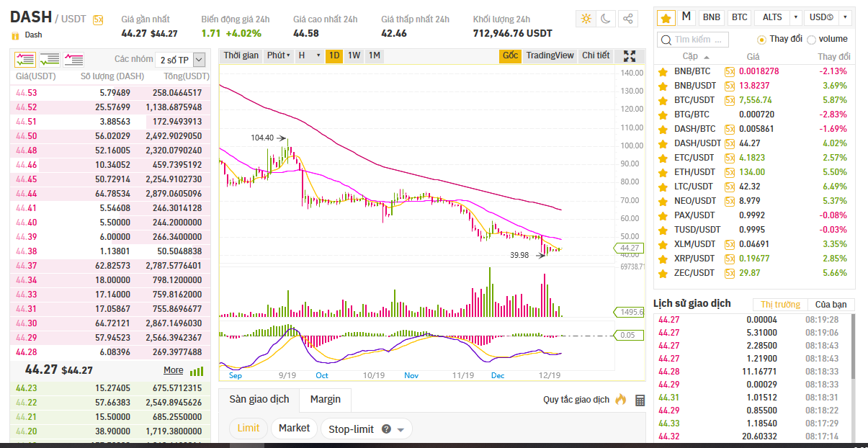Sort the pair list by Thay đổi column
The width and height of the screenshot is (868, 448).
click(833, 56)
